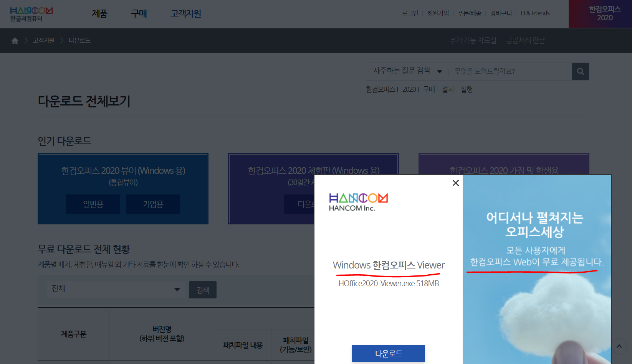Click scroll-to-top arrow button

pyautogui.click(x=619, y=346)
